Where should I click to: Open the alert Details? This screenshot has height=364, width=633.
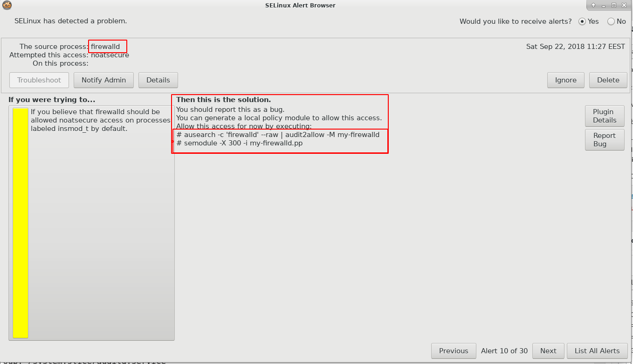158,80
